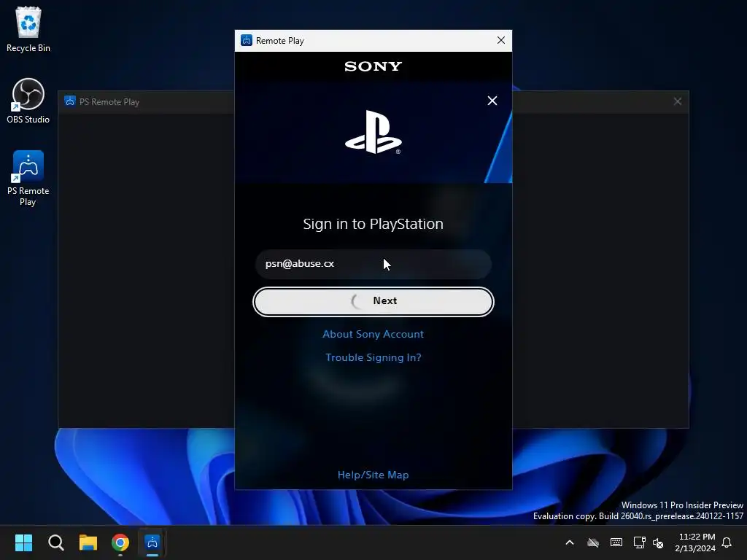Open Help/Site Map link
Screen dimensions: 747x560
(373, 475)
